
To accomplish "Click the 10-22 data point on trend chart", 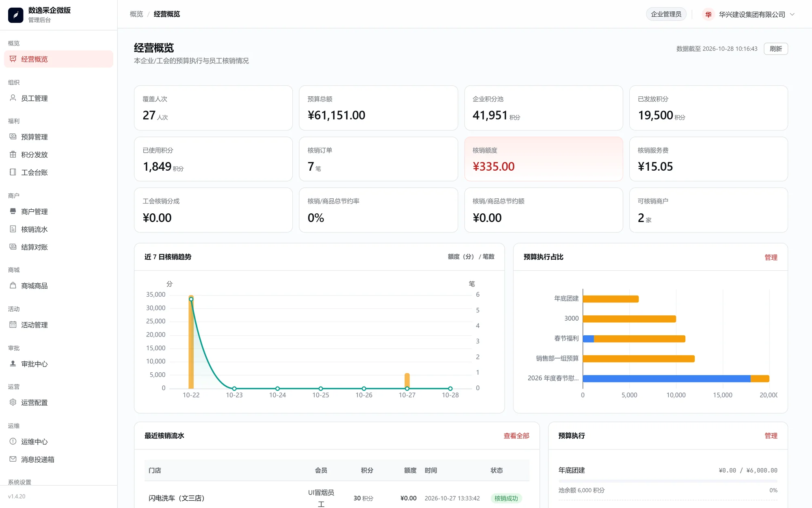I will (191, 299).
